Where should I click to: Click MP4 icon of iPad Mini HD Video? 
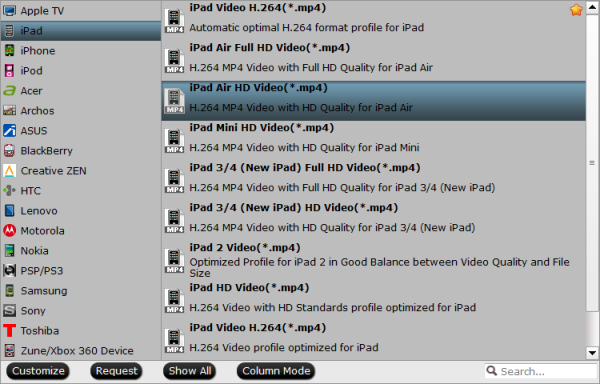(174, 141)
